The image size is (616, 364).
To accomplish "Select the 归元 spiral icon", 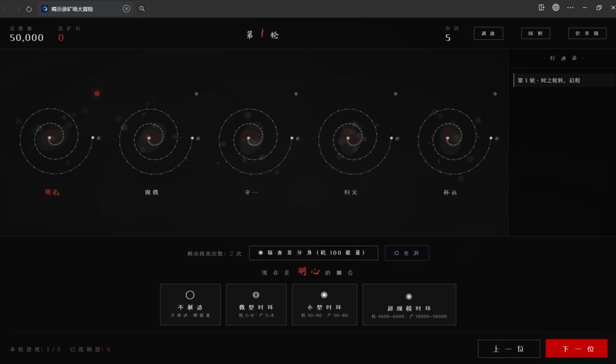I will click(x=355, y=141).
